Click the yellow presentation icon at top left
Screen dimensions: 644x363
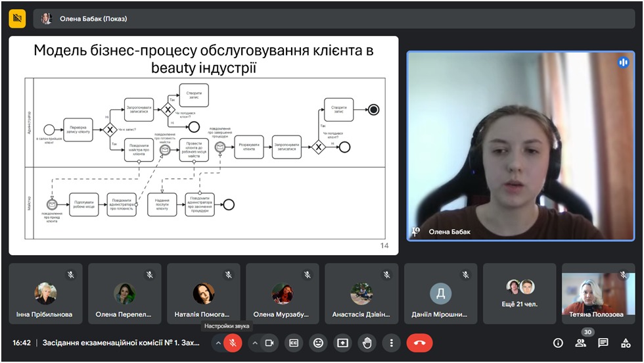[17, 18]
